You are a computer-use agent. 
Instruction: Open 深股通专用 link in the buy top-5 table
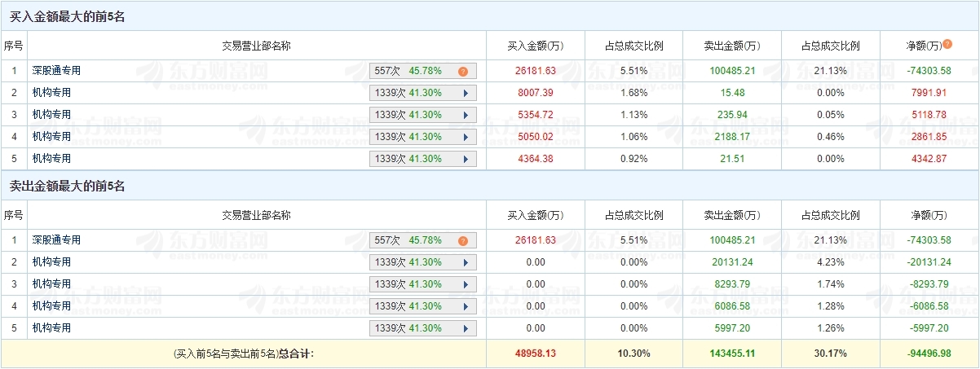(x=56, y=71)
